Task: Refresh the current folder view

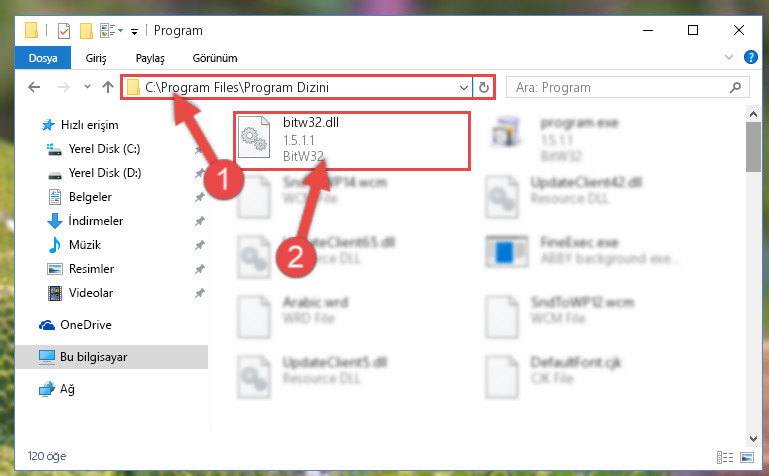Action: click(x=484, y=87)
